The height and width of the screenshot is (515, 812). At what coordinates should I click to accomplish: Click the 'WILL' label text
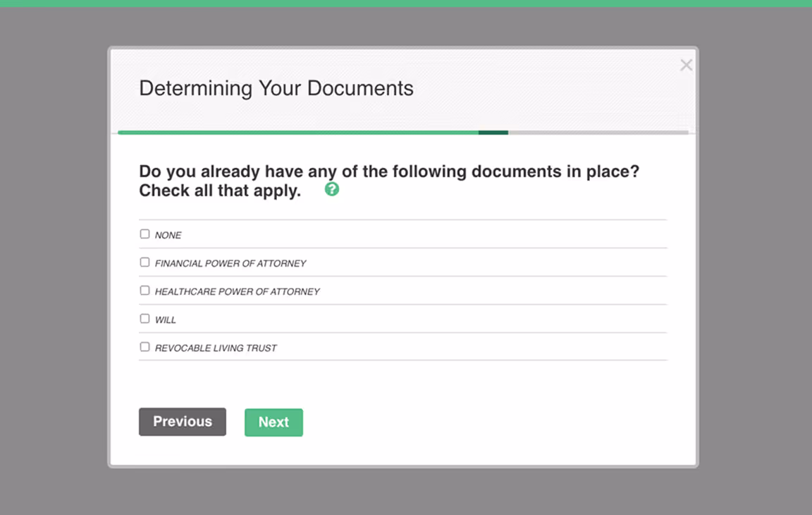[x=166, y=320]
